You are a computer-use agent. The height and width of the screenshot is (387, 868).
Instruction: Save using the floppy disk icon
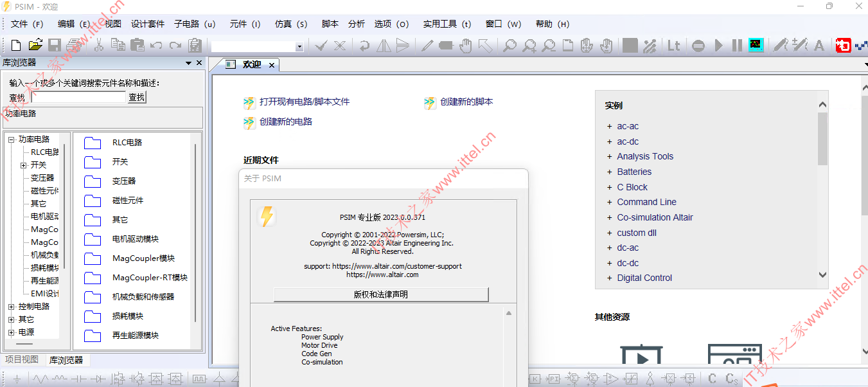tap(55, 45)
